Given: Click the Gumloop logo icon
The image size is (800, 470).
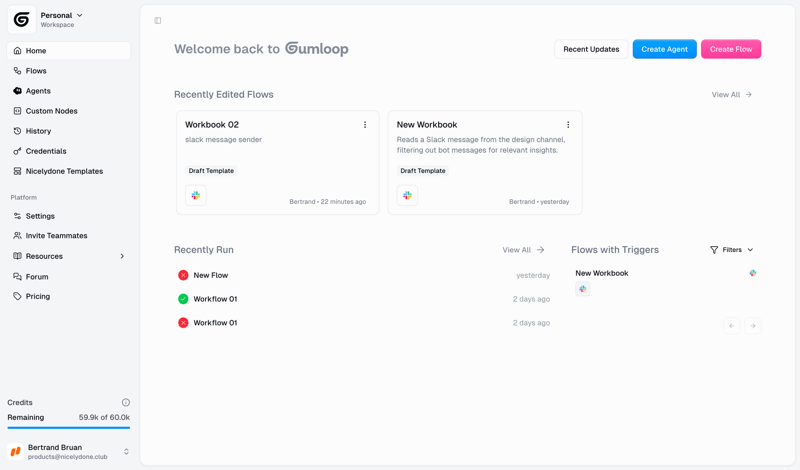Looking at the screenshot, I should tap(21, 19).
